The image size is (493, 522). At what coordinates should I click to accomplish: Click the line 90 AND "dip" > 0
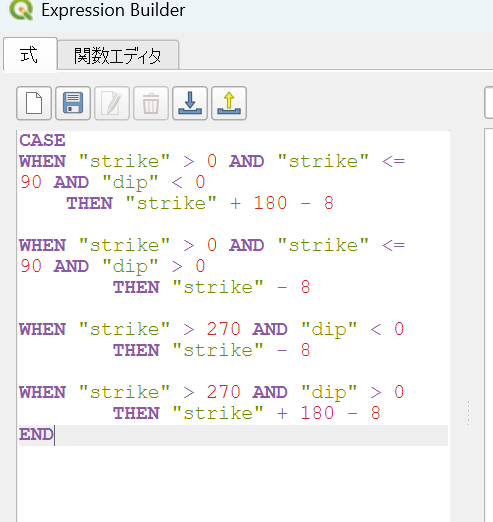click(x=113, y=266)
